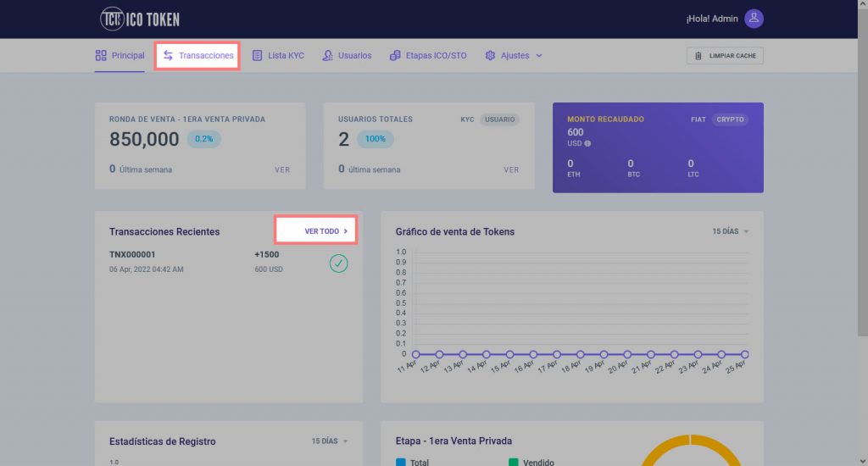868x466 pixels.
Task: Click the Transacciones arrows icon
Action: click(x=168, y=55)
